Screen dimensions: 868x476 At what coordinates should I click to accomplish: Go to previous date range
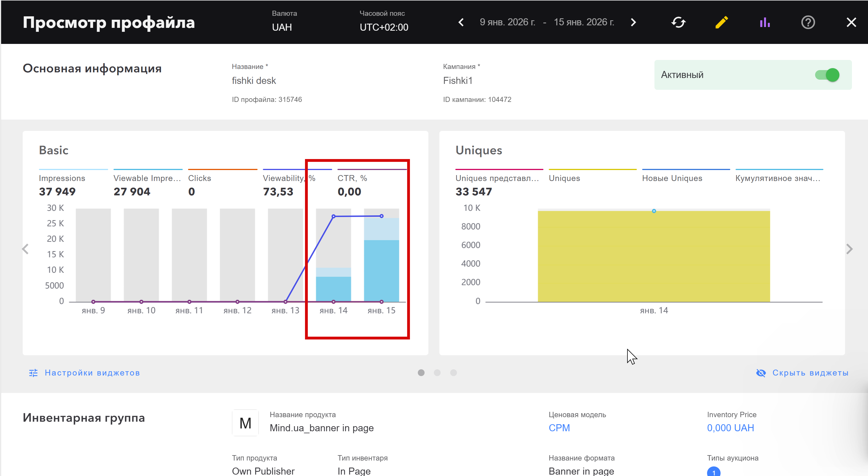[461, 22]
